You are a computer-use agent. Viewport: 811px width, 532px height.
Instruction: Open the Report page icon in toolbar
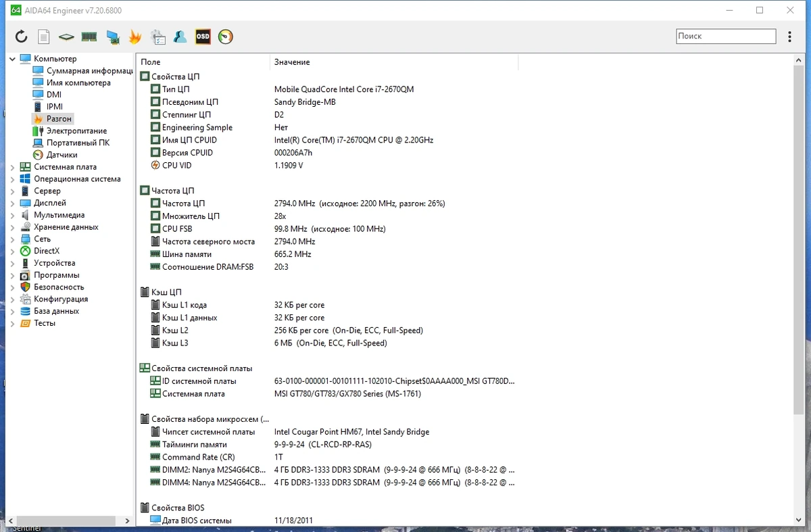coord(43,37)
